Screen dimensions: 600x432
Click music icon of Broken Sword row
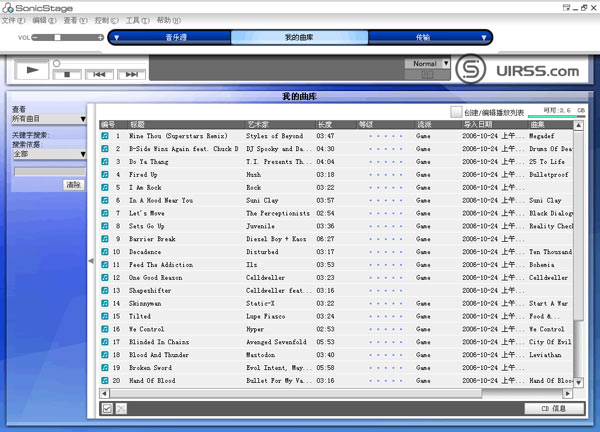(105, 368)
